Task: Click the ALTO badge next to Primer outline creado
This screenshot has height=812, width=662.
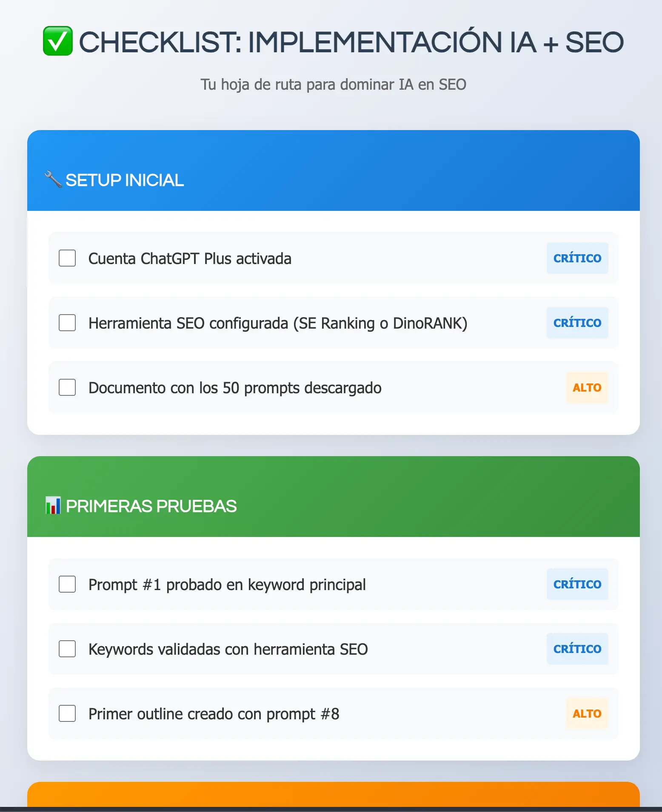Action: tap(587, 714)
